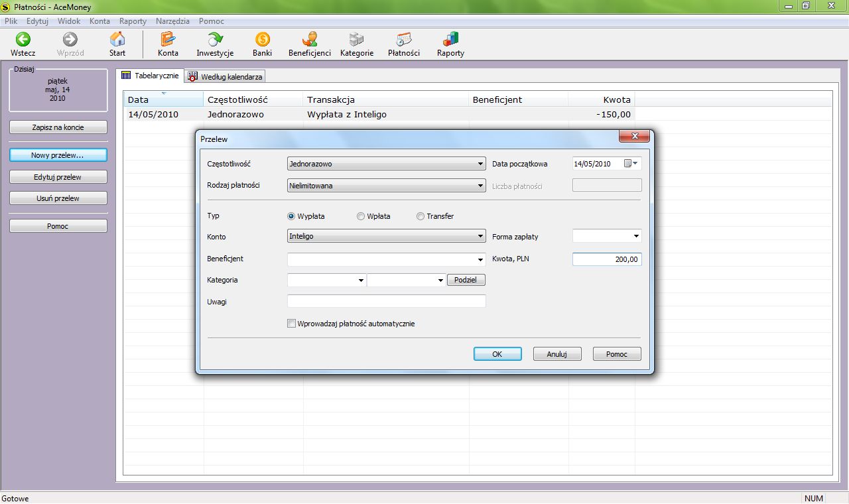849x504 pixels.
Task: Click the Kwota, PLN amount field
Action: (x=607, y=259)
